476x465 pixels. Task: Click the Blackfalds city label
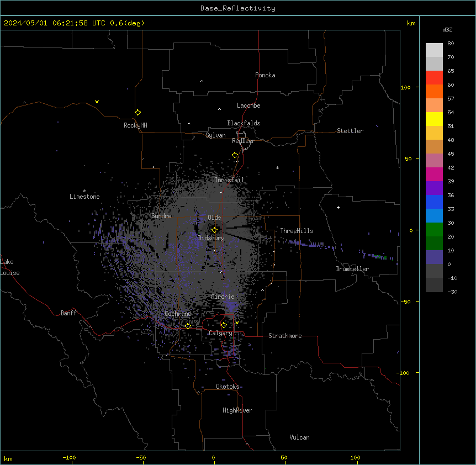click(x=244, y=123)
